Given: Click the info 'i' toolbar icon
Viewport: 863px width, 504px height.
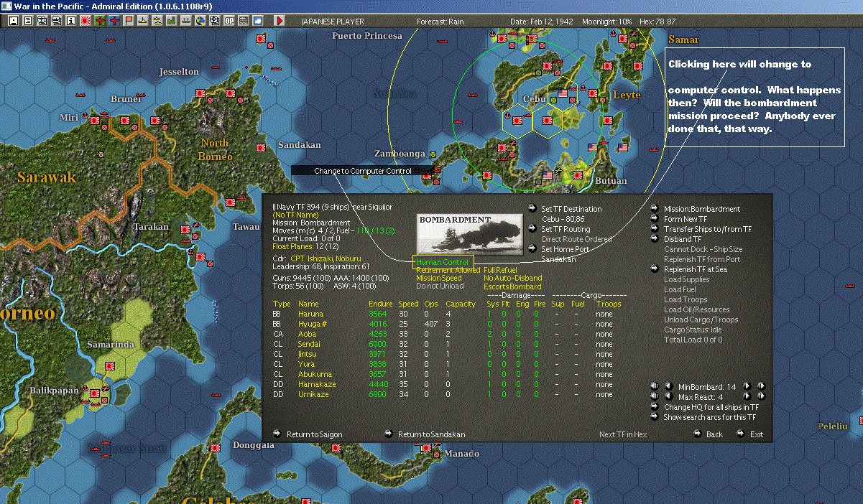Looking at the screenshot, I should [70, 21].
